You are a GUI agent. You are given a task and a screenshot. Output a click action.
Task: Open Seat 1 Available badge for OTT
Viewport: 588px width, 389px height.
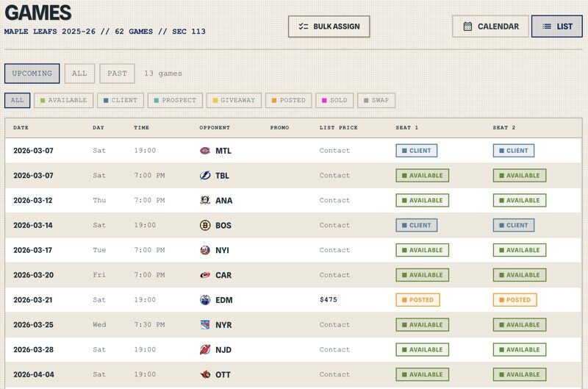pyautogui.click(x=422, y=374)
